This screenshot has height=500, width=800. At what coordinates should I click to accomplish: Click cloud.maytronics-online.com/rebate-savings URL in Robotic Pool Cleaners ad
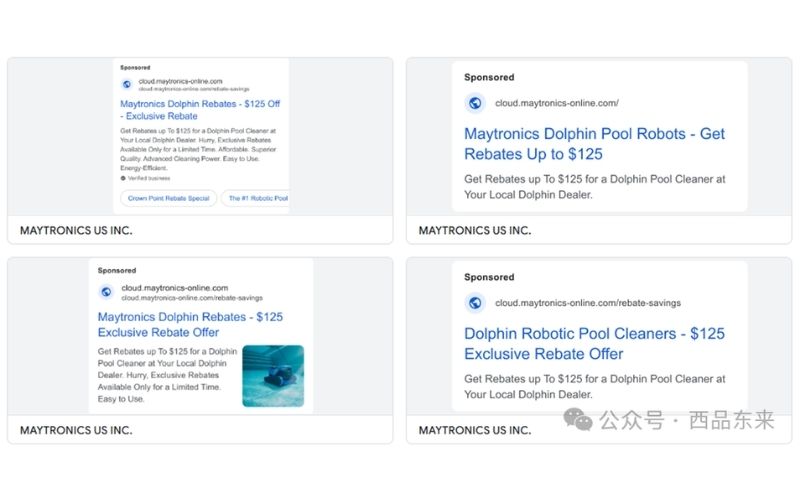click(588, 303)
